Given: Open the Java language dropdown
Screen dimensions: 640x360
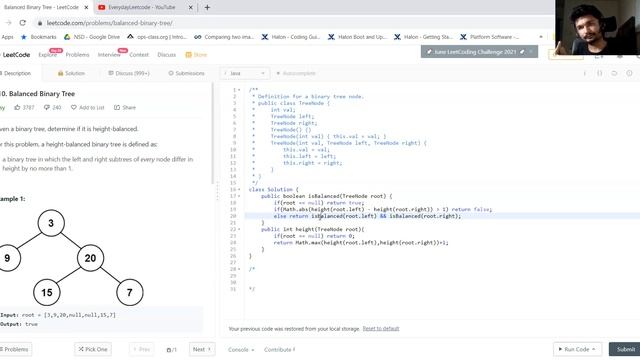Looking at the screenshot, I should pos(244,73).
